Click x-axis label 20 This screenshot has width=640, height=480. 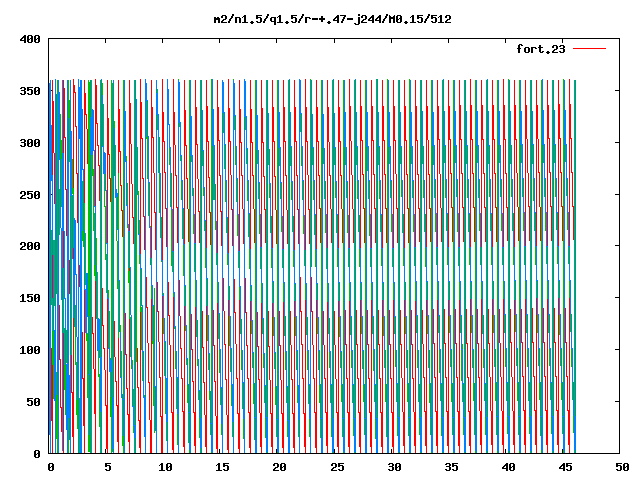279,467
